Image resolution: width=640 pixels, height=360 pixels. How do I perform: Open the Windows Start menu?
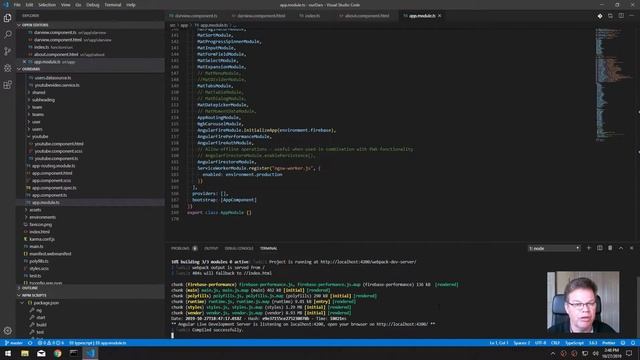8,353
